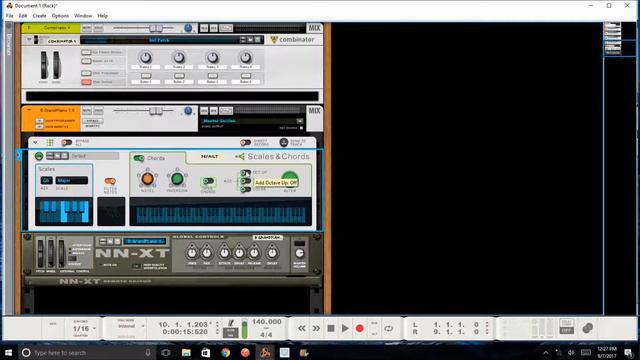Toggle the Add Color switch
The image size is (640, 360).
[246, 189]
